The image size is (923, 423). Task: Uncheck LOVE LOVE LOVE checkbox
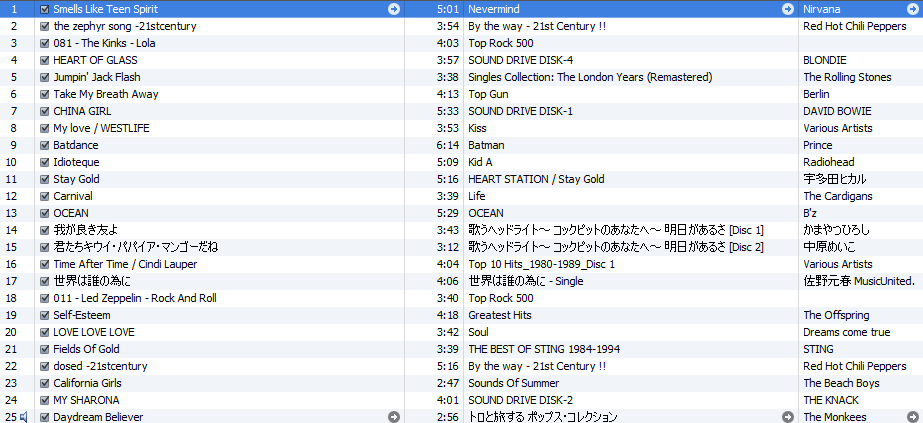pyautogui.click(x=45, y=332)
